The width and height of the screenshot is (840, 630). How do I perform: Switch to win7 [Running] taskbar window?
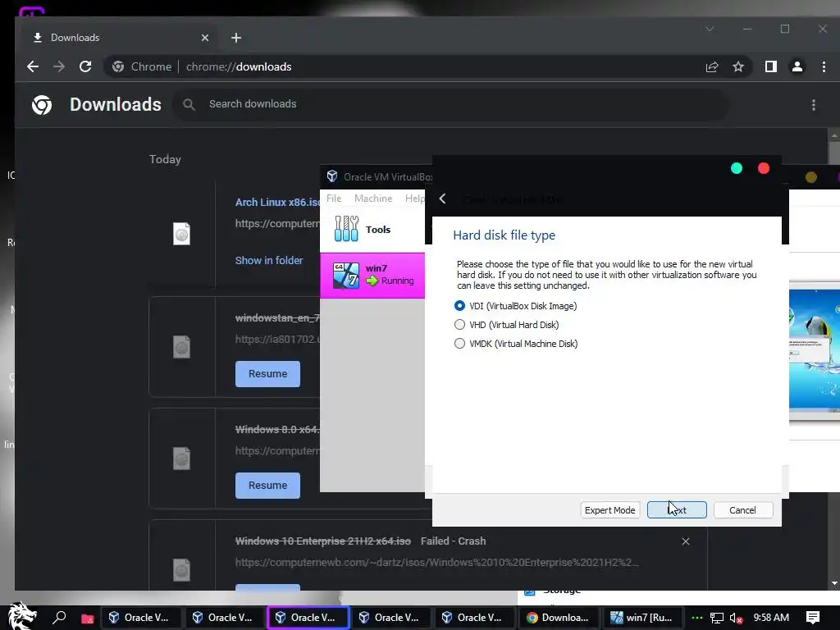click(641, 617)
